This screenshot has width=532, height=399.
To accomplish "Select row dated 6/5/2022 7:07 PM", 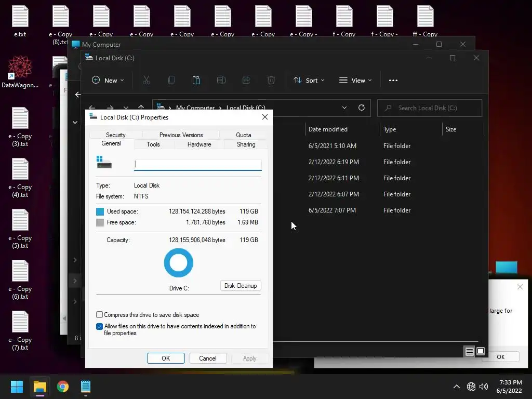I will pyautogui.click(x=378, y=210).
